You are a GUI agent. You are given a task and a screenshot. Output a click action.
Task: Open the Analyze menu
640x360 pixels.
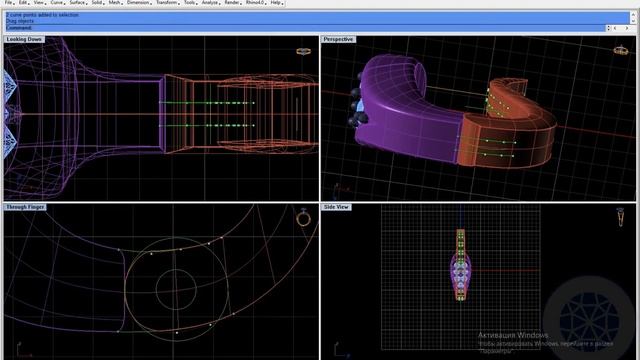[x=210, y=2]
